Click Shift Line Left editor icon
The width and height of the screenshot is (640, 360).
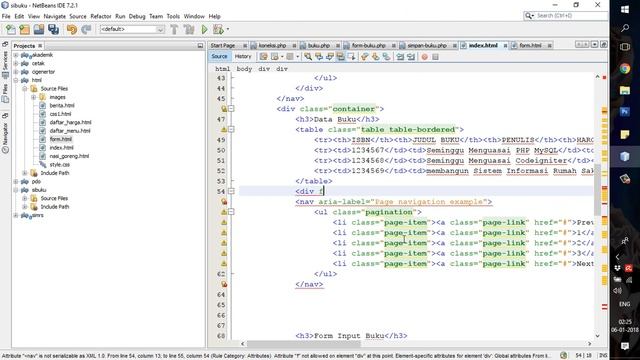pos(400,57)
